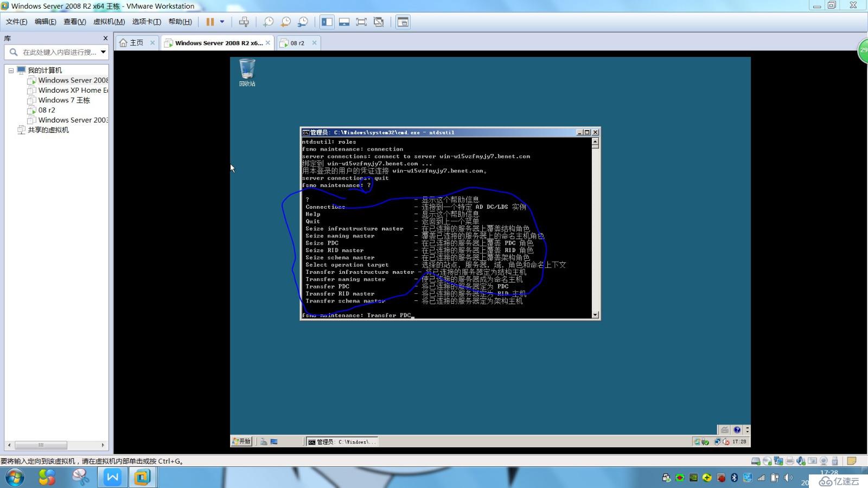Take a snapshot of the VM
Viewport: 868px width, 488px height.
268,22
